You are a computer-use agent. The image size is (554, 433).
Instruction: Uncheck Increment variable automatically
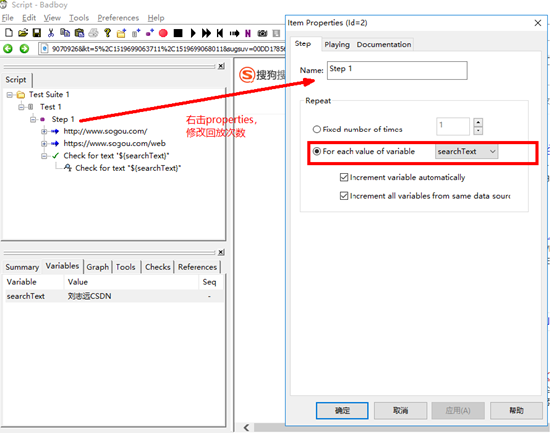tap(344, 177)
